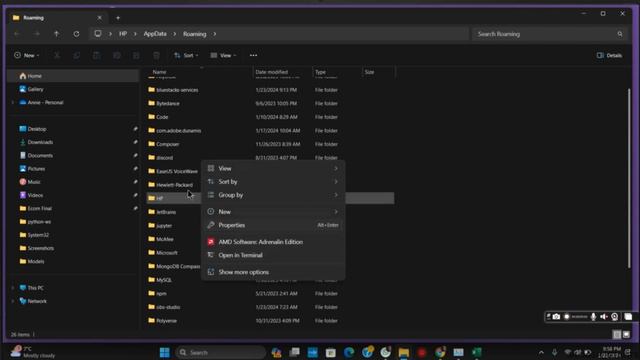The width and height of the screenshot is (640, 360).
Task: Click HP in the address breadcrumb
Action: coord(123,34)
